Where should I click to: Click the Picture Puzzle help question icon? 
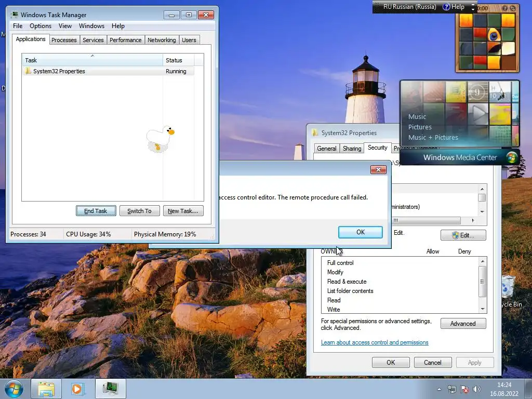coord(505,8)
